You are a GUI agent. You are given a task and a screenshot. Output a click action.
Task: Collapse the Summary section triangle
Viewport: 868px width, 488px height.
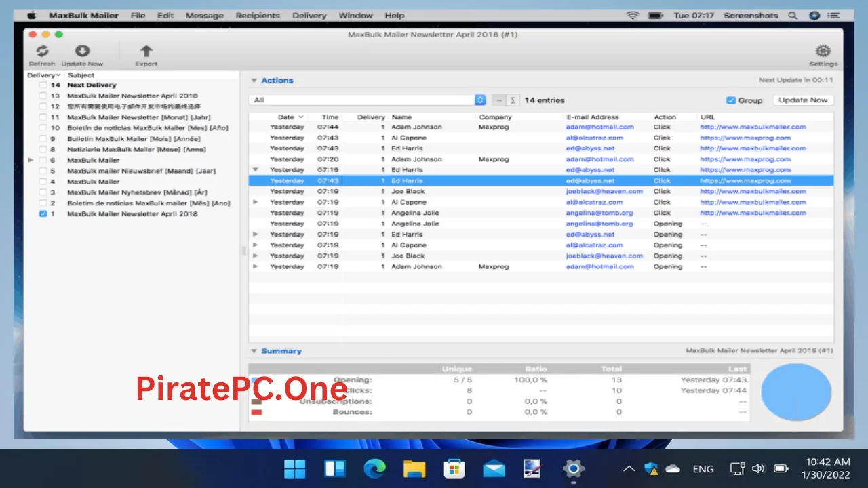[x=254, y=351]
